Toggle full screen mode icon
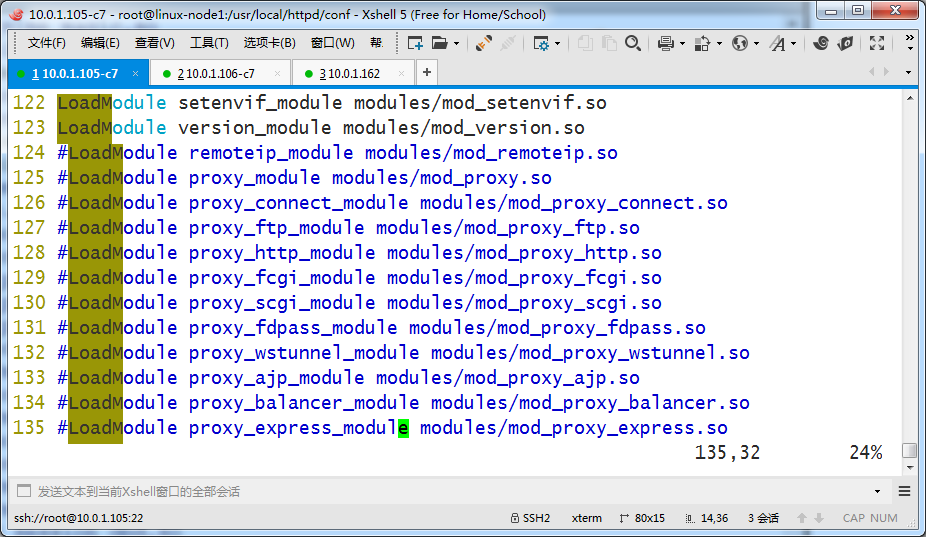 [877, 43]
